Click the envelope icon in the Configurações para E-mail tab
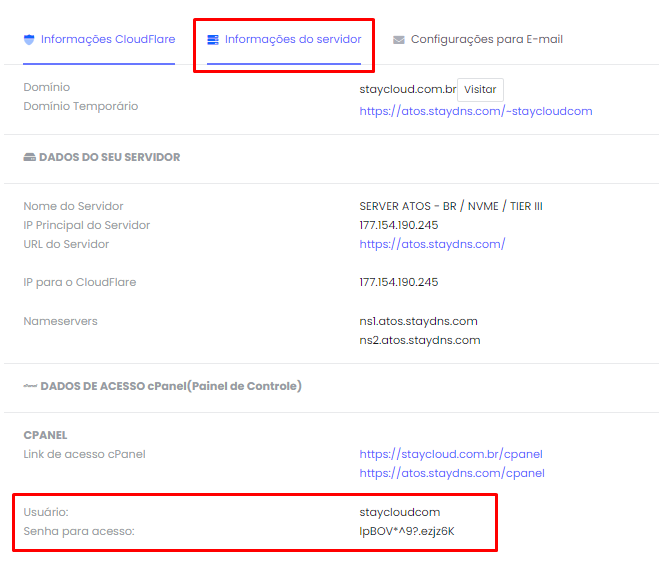659x582 pixels. pyautogui.click(x=398, y=40)
